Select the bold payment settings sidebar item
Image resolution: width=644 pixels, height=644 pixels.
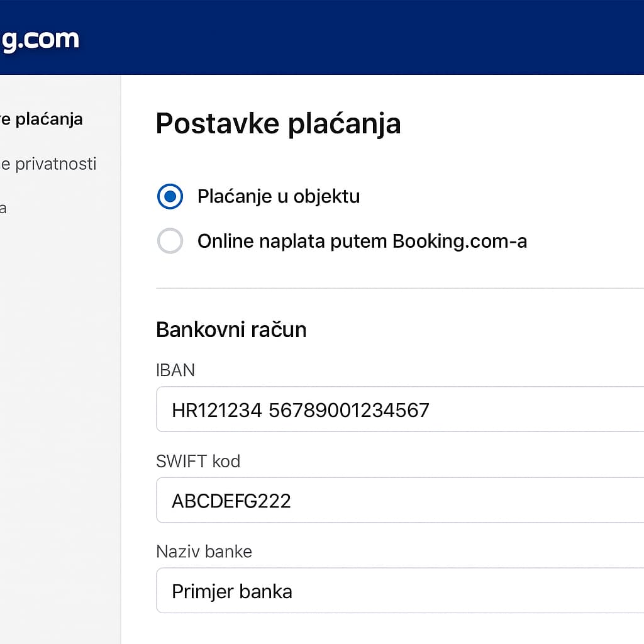(41, 119)
